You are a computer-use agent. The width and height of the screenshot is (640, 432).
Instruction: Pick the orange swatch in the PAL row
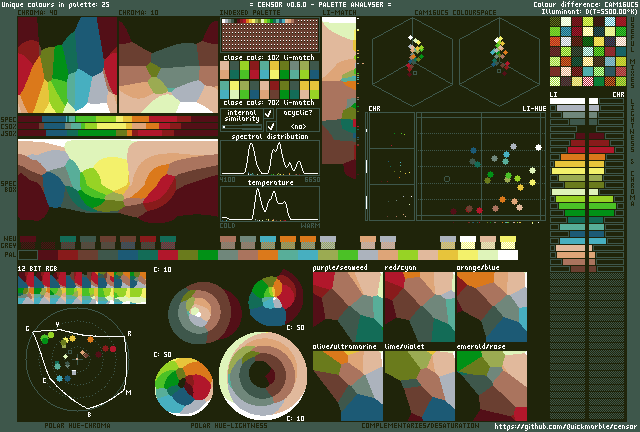pyautogui.click(x=268, y=255)
